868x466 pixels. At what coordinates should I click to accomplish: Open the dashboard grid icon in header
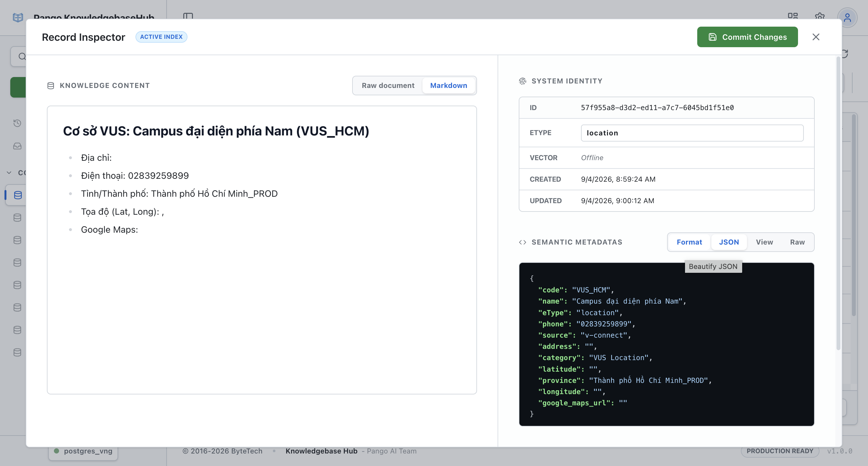click(x=793, y=16)
